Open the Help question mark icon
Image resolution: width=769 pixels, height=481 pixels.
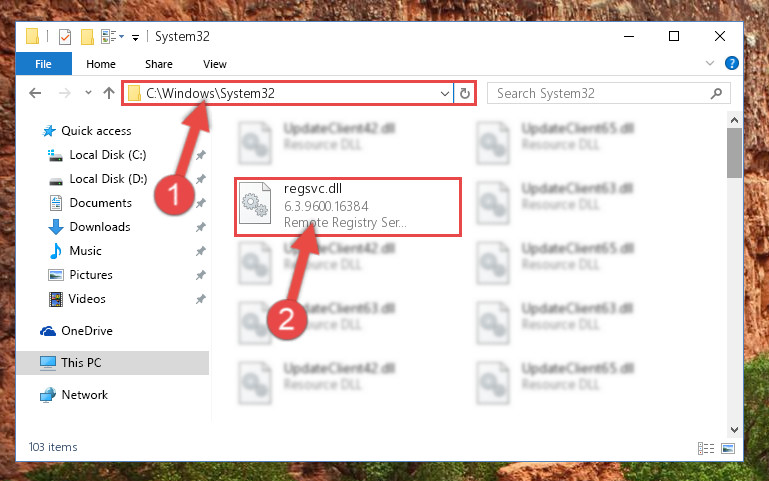click(x=731, y=63)
